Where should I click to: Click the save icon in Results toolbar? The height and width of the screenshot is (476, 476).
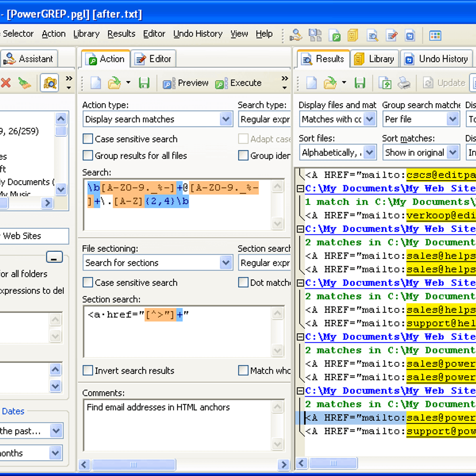click(360, 83)
